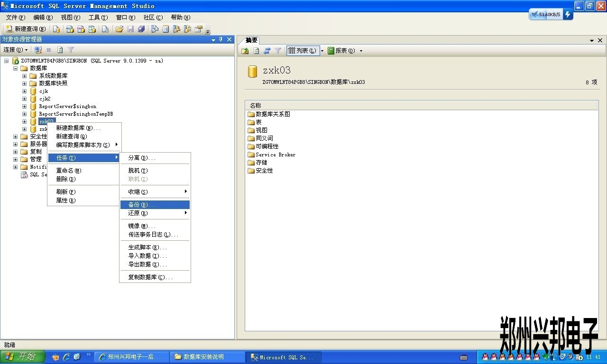Pin the 对象资源管理器 panel
Viewport: 607px width, 364px height.
[221, 39]
